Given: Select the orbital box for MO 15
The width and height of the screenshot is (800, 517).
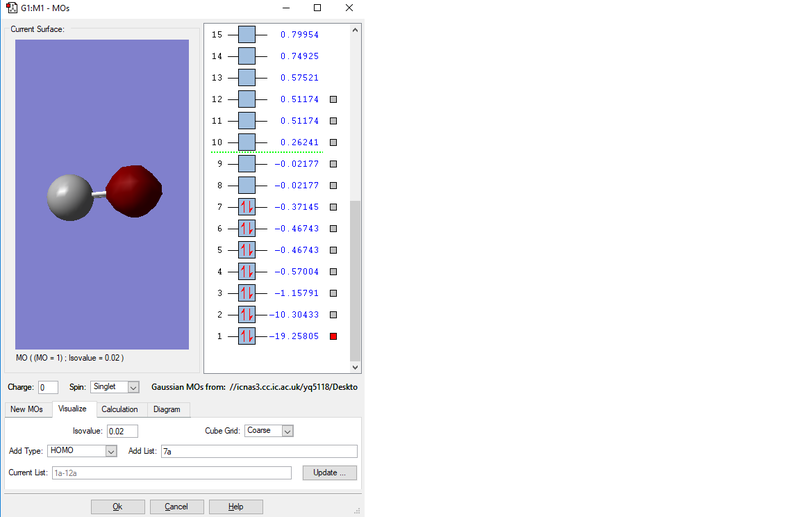Looking at the screenshot, I should tap(247, 35).
